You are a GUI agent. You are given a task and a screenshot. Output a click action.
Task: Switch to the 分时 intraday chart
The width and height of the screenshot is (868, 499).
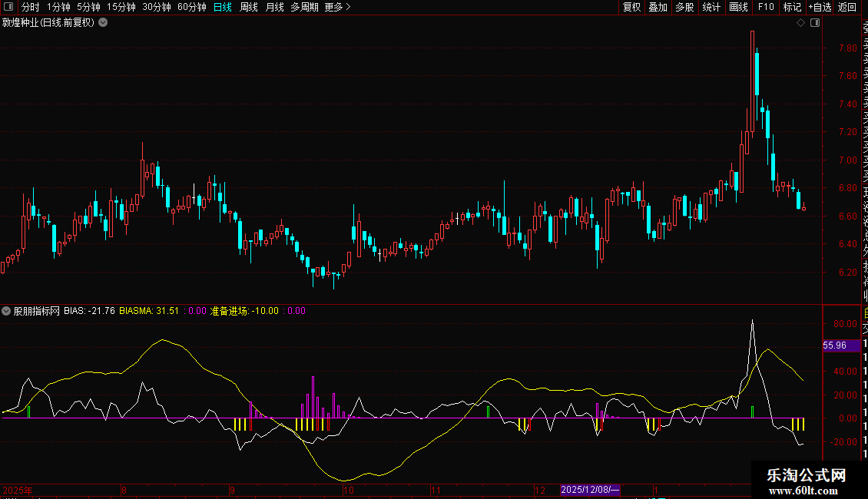point(30,7)
